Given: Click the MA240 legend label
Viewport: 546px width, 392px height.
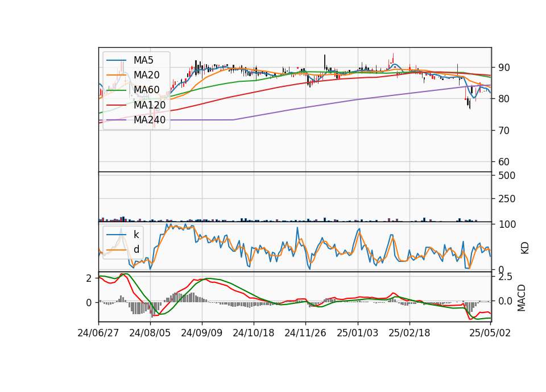Looking at the screenshot, I should 150,120.
